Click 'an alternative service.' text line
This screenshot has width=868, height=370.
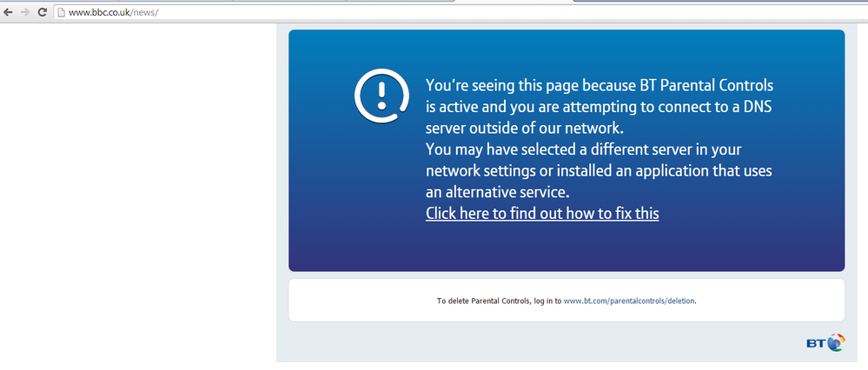[x=497, y=192]
